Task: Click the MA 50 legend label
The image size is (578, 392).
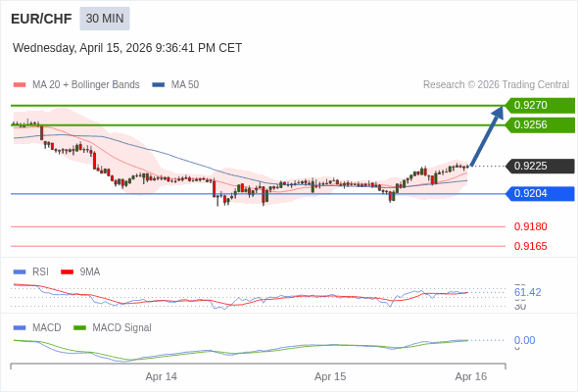Action: [185, 85]
